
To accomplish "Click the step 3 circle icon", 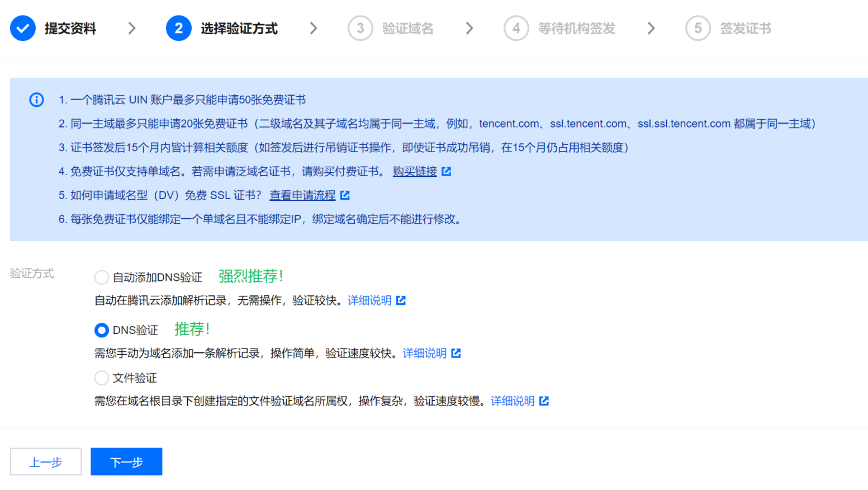I will coord(361,29).
